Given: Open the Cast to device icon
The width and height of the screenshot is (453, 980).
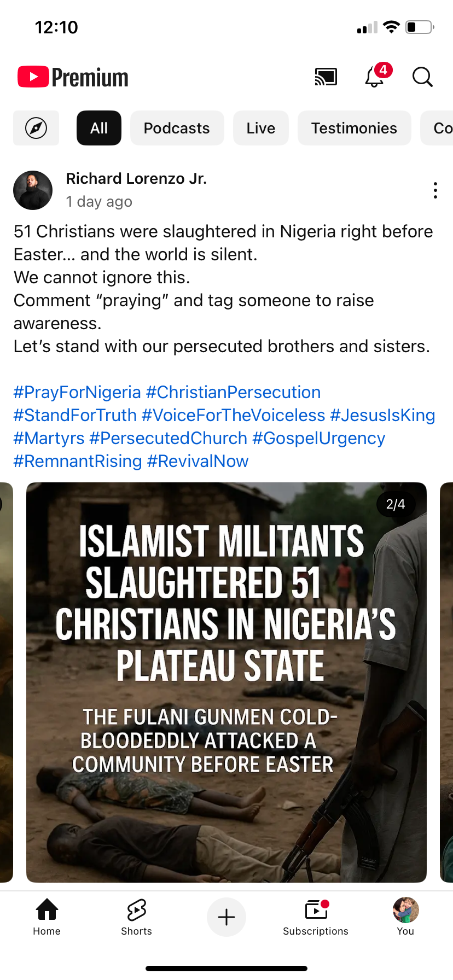Looking at the screenshot, I should tap(326, 77).
